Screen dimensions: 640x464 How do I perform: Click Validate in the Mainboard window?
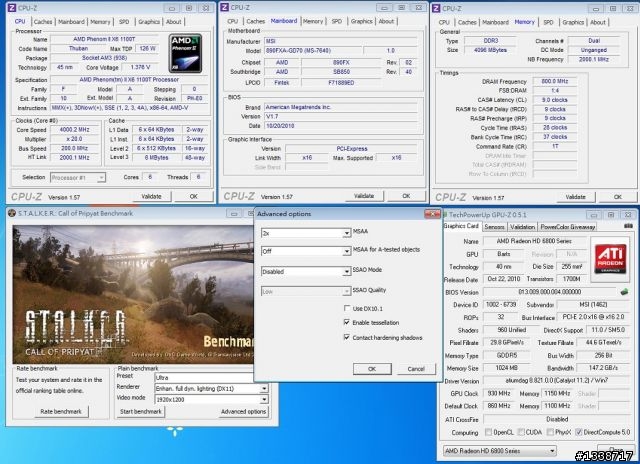364,196
